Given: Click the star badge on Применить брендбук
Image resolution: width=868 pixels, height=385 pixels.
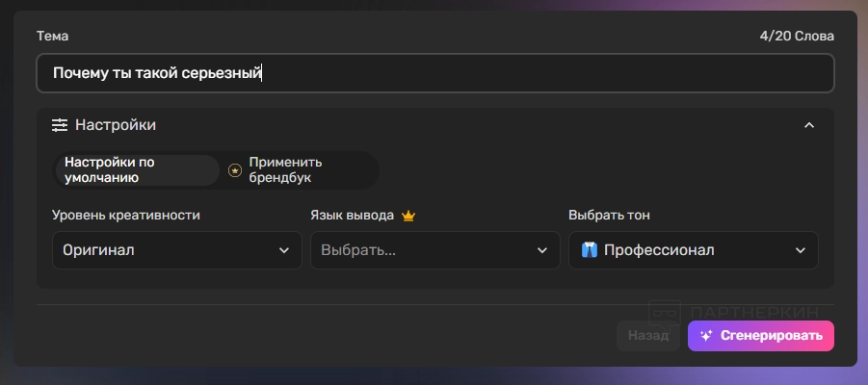Looking at the screenshot, I should 235,170.
